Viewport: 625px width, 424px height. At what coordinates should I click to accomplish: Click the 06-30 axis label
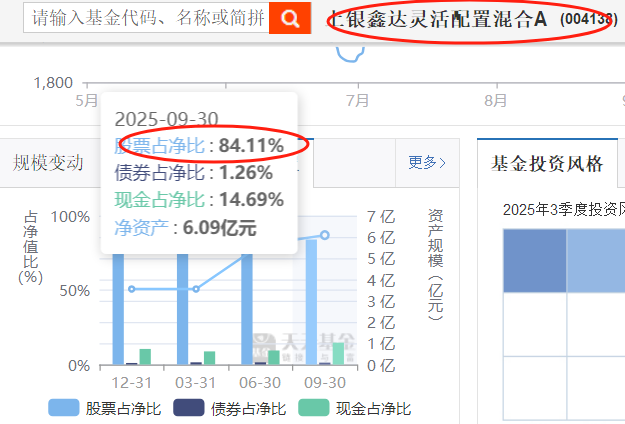(260, 383)
